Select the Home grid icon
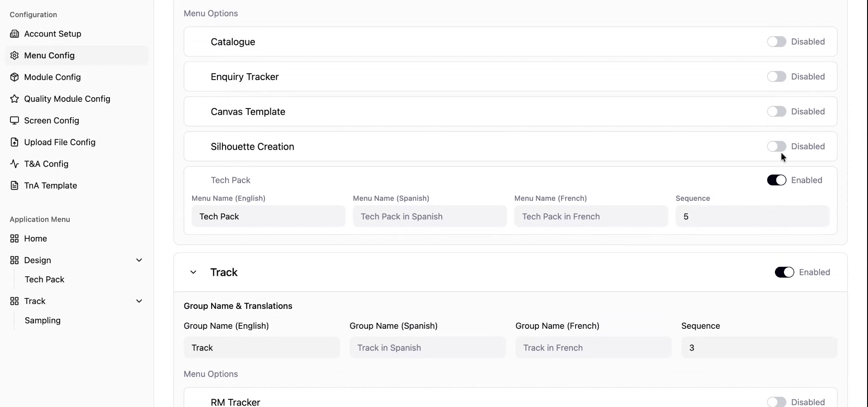Image resolution: width=868 pixels, height=407 pixels. (x=15, y=238)
